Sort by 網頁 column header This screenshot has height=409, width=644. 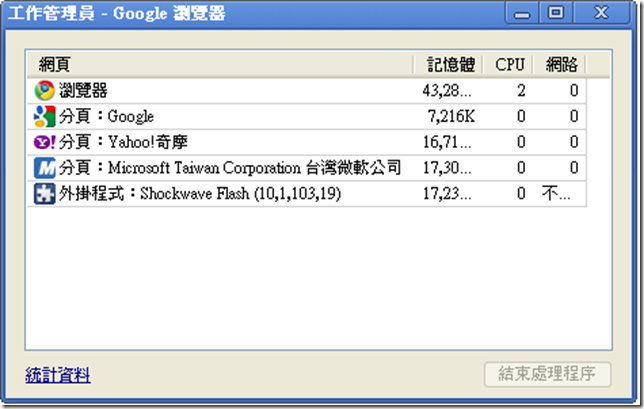point(220,64)
